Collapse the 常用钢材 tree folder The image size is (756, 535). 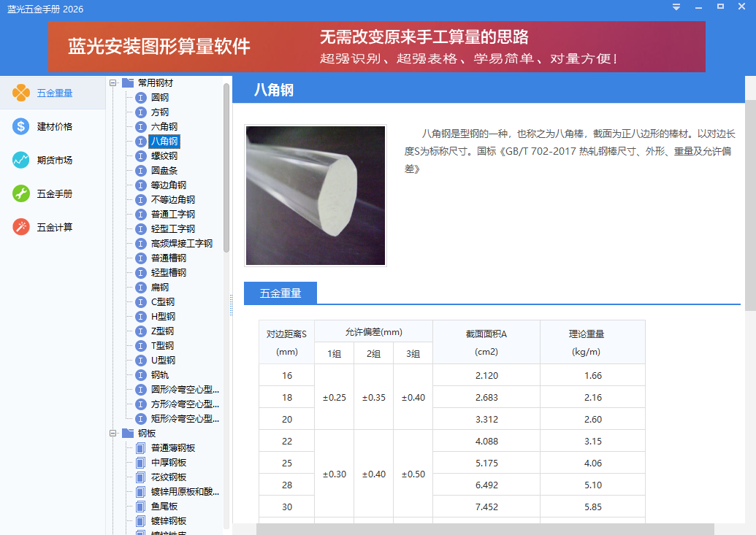click(x=113, y=82)
